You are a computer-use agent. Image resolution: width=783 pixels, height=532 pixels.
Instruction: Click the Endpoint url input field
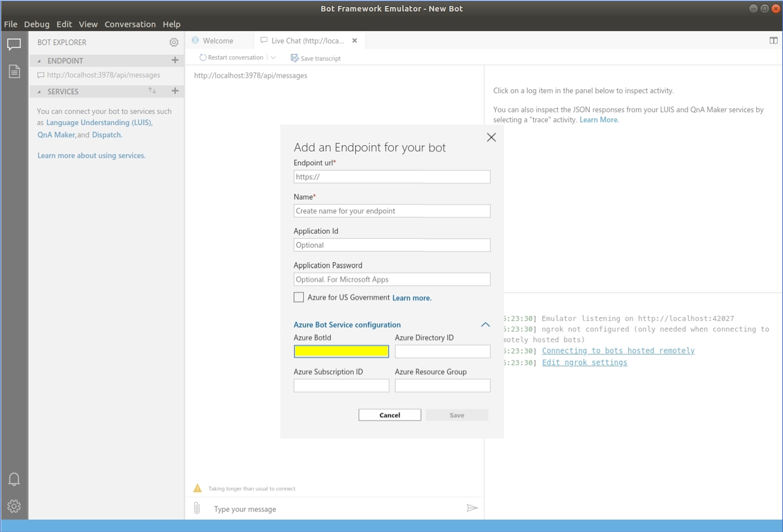[x=392, y=177]
